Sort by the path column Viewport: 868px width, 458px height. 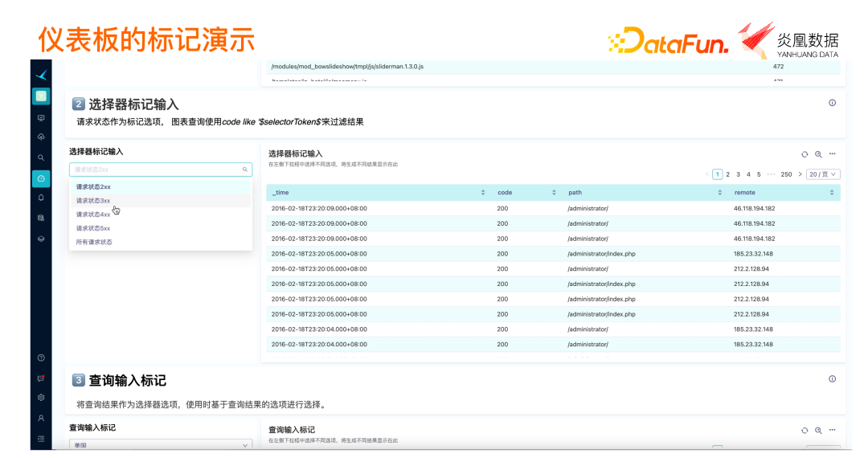pyautogui.click(x=719, y=193)
